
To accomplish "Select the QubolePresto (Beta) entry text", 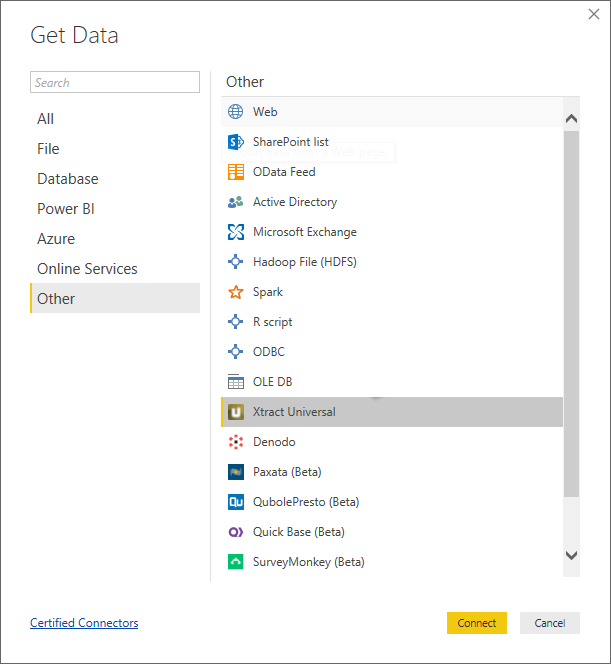I will pos(306,502).
